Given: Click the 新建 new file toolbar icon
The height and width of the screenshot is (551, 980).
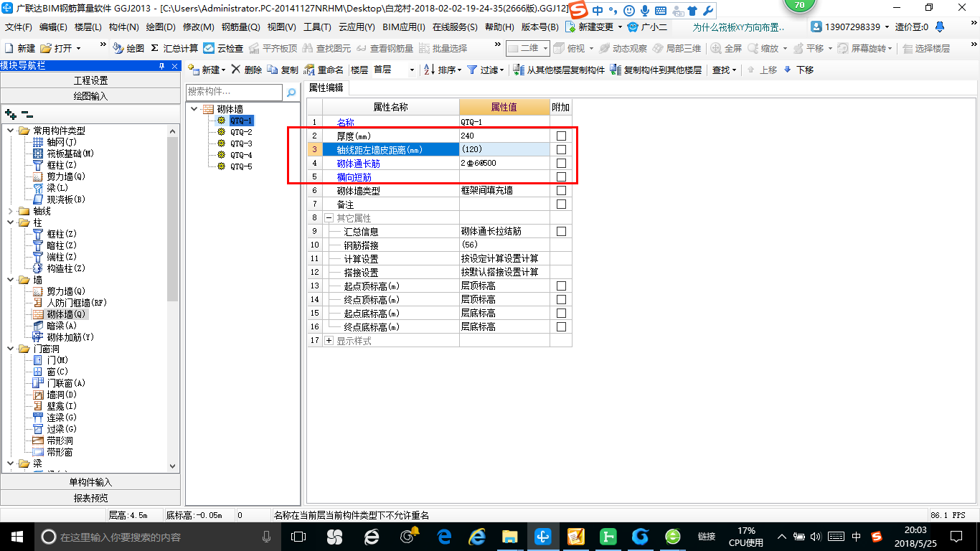Looking at the screenshot, I should point(9,48).
